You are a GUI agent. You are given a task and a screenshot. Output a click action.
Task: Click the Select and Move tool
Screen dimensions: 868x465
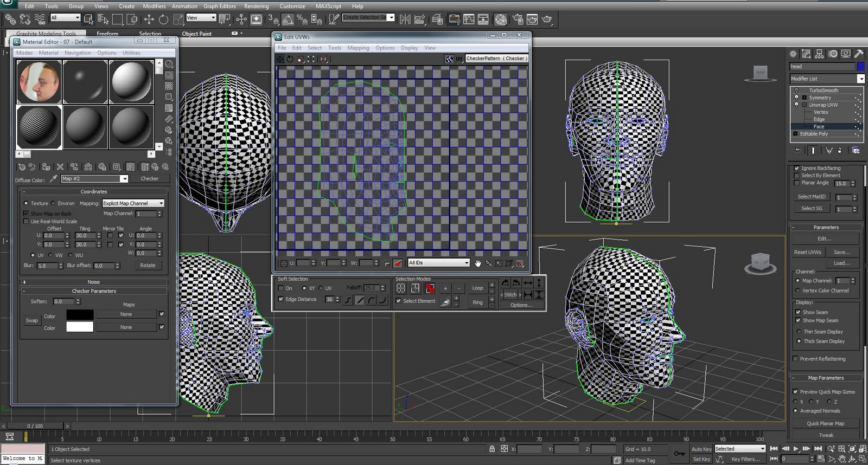click(149, 20)
